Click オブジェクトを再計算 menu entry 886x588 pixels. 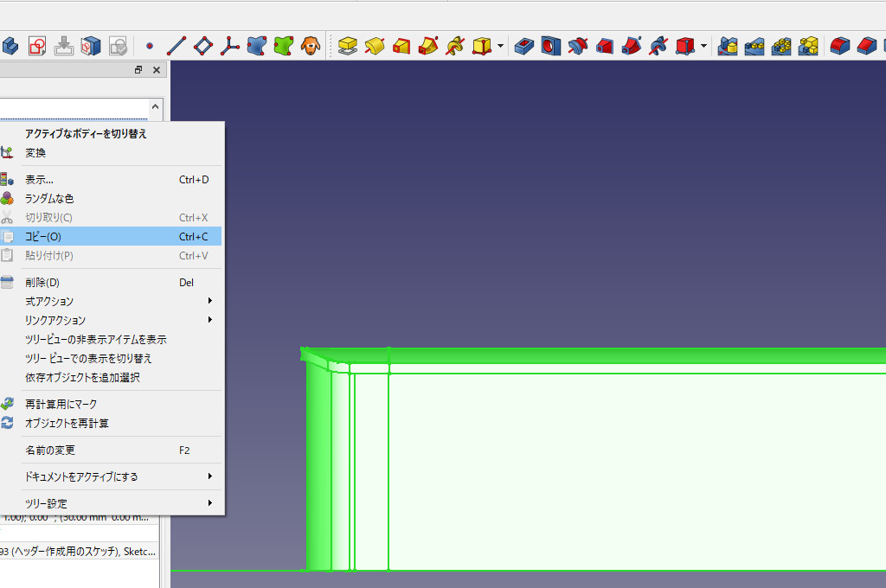[67, 423]
